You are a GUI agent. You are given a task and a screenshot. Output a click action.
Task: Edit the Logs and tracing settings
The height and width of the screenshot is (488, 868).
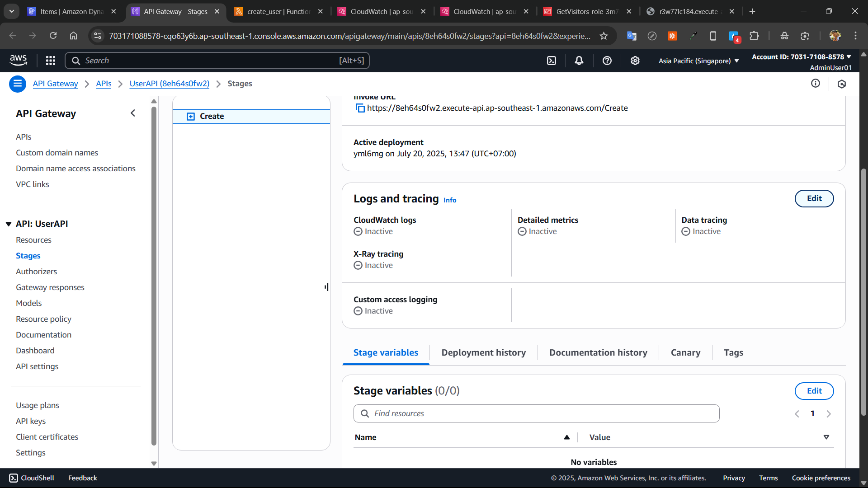(814, 198)
